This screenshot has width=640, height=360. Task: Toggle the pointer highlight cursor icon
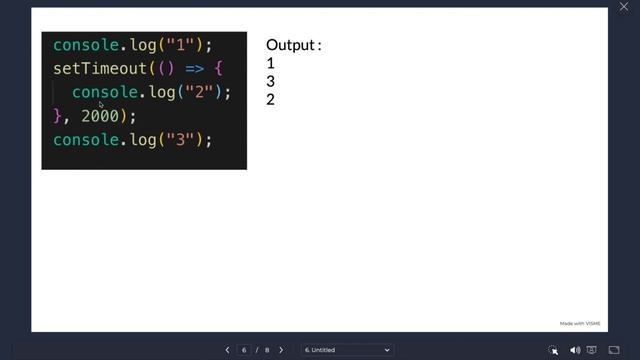coord(553,350)
